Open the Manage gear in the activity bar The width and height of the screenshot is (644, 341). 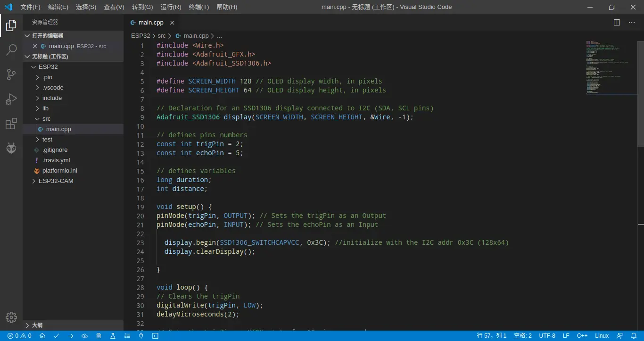pos(11,317)
